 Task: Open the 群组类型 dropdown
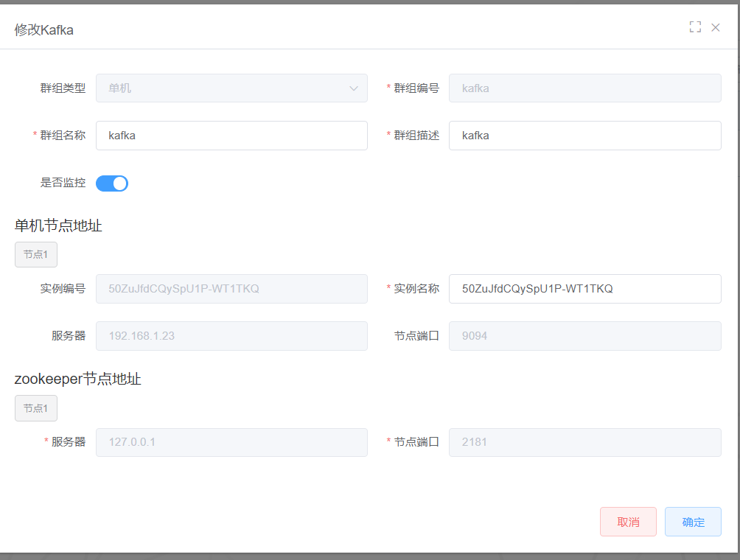(231, 88)
